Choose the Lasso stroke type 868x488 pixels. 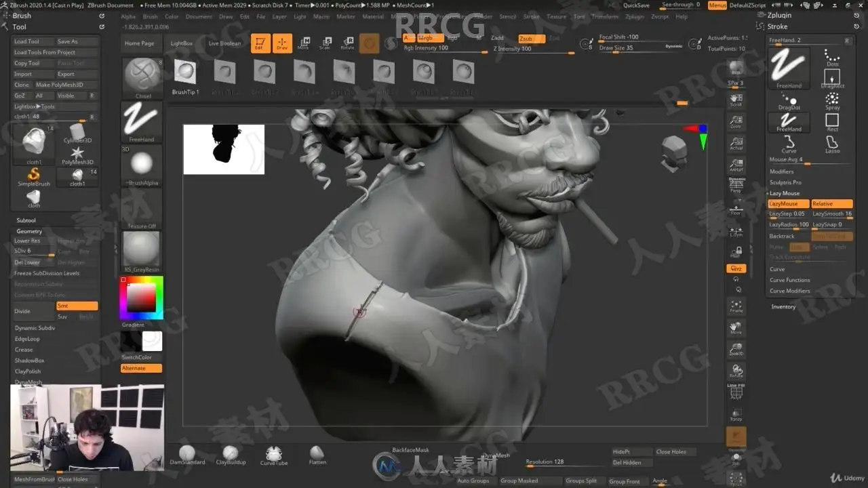pos(832,144)
